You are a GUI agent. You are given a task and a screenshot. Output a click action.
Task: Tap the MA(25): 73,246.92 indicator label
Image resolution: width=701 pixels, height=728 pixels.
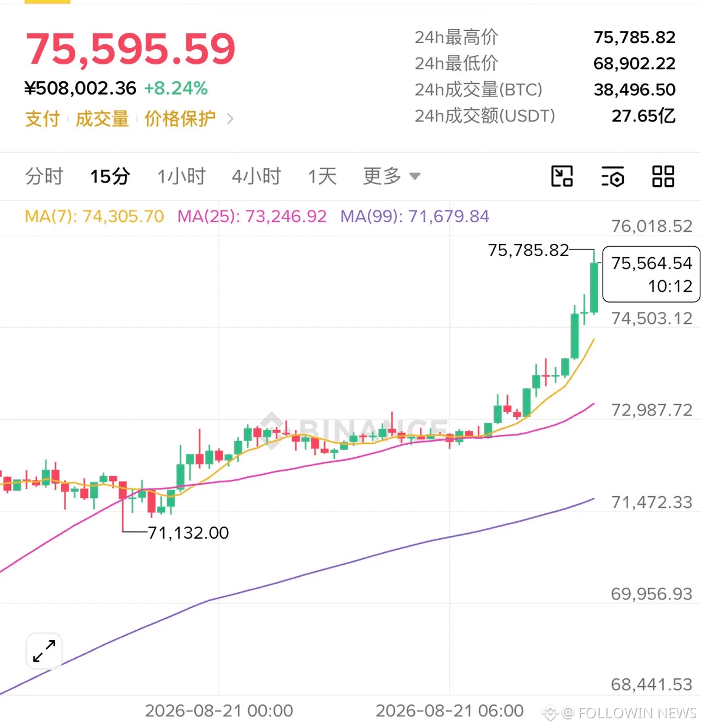(x=252, y=217)
